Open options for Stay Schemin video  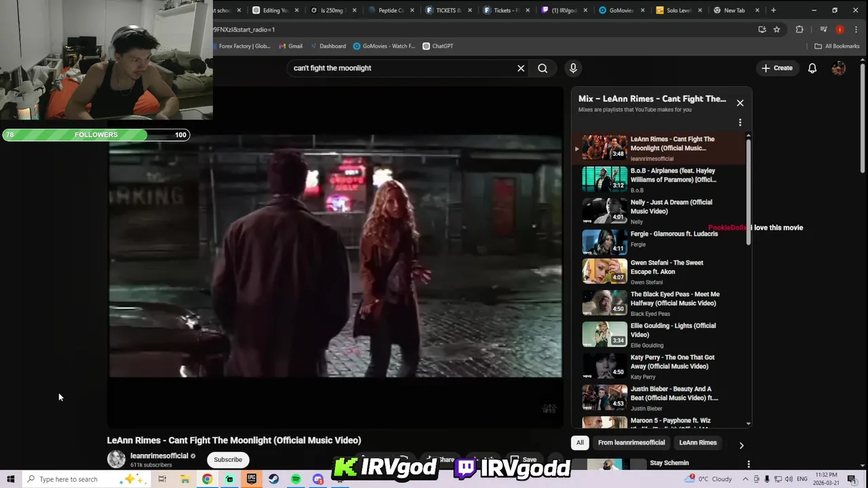click(748, 464)
